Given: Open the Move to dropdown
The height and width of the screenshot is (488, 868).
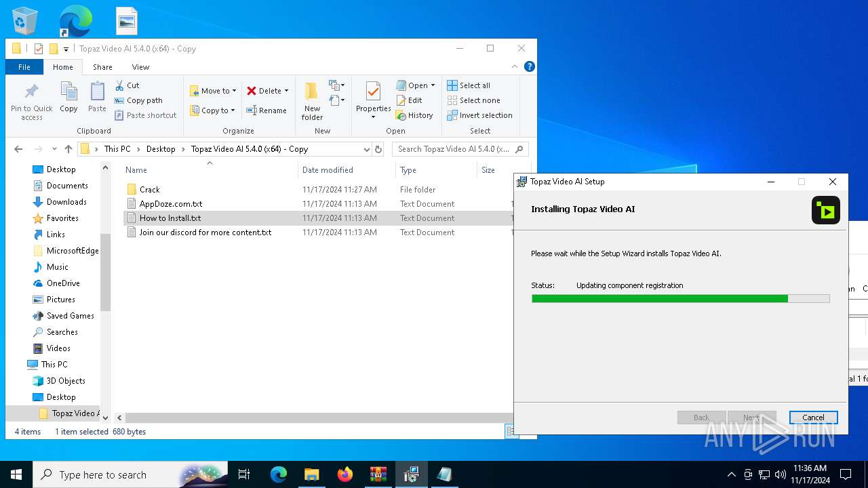Looking at the screenshot, I should 214,91.
